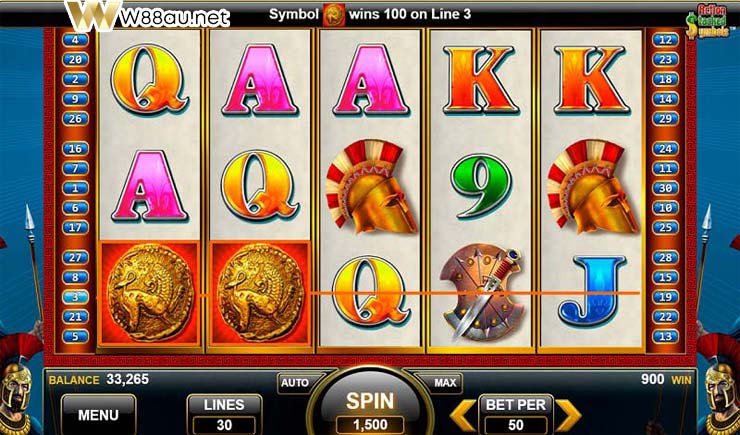The height and width of the screenshot is (435, 740).
Task: Hit the SPIN button
Action: (x=370, y=402)
